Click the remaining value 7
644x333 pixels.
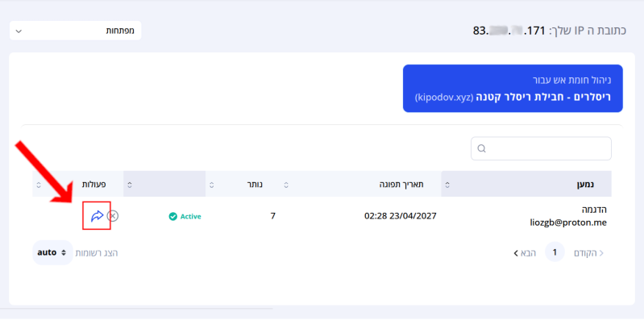pyautogui.click(x=272, y=216)
